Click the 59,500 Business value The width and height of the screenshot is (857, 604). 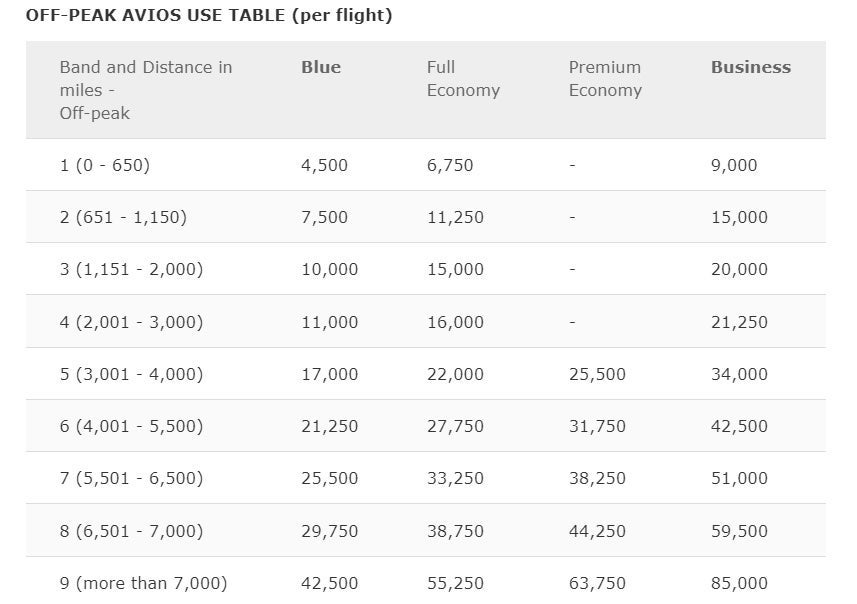[x=739, y=531]
